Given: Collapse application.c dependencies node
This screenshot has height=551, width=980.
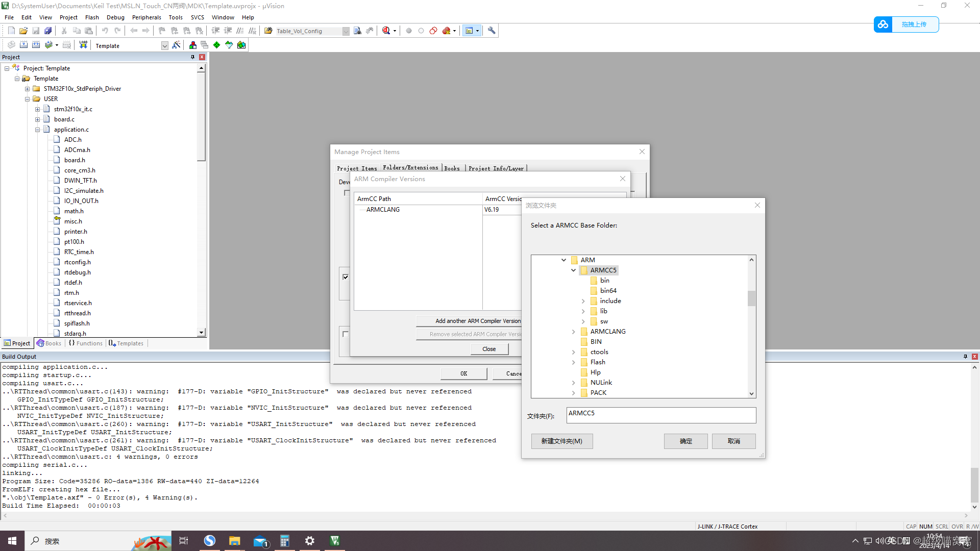Looking at the screenshot, I should [x=38, y=130].
